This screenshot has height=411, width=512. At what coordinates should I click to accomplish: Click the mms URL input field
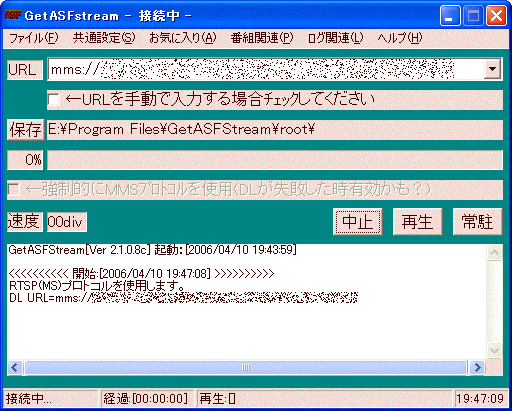266,69
